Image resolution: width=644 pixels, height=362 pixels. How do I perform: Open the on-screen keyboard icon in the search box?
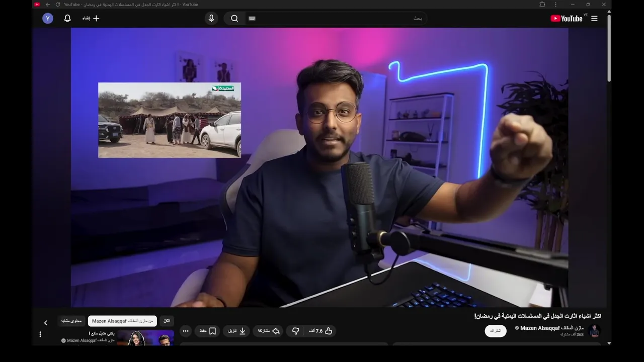tap(252, 19)
